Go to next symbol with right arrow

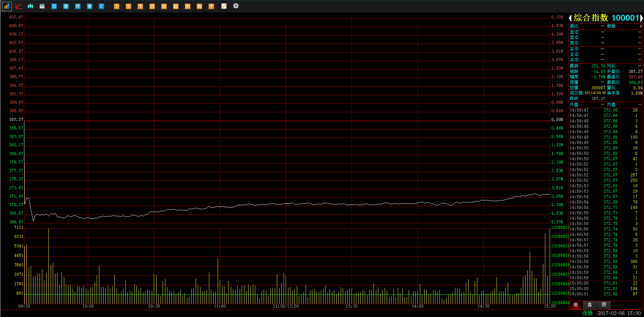click(641, 18)
